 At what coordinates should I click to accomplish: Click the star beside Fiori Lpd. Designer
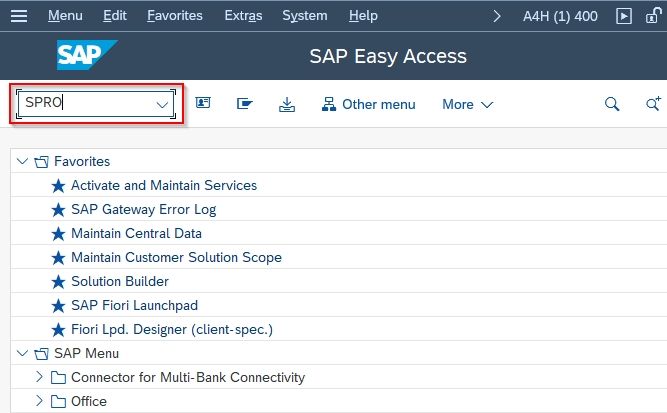tap(58, 330)
